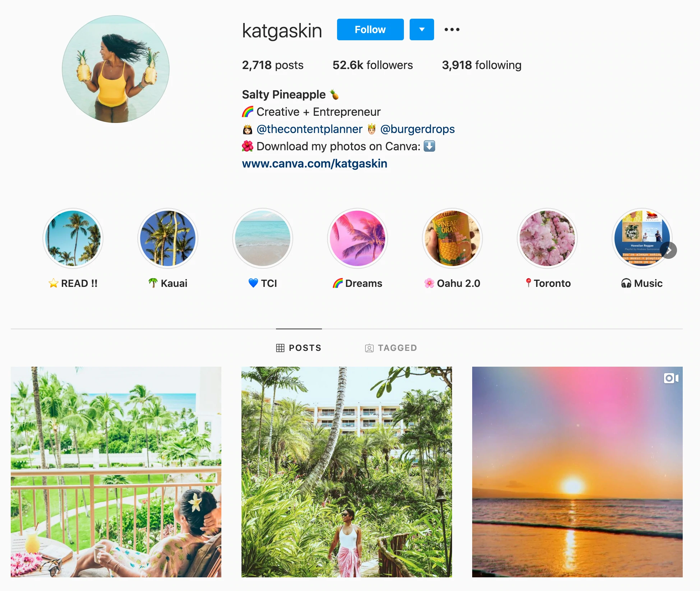Image resolution: width=700 pixels, height=591 pixels.
Task: Open the Kauai story highlight
Action: click(x=168, y=238)
